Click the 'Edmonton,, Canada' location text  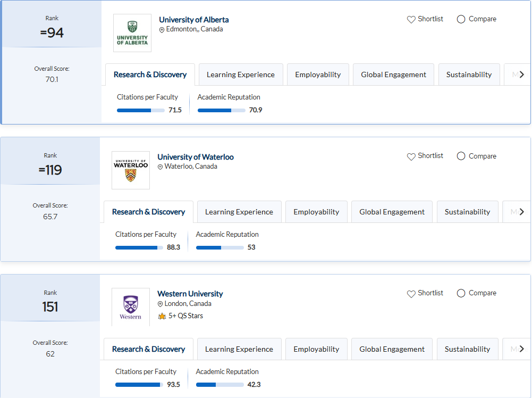click(195, 29)
